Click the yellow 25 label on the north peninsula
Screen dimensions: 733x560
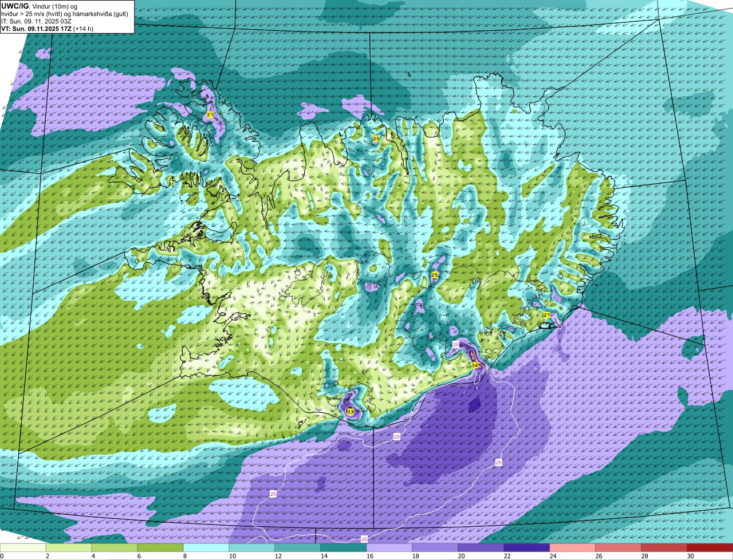click(376, 139)
